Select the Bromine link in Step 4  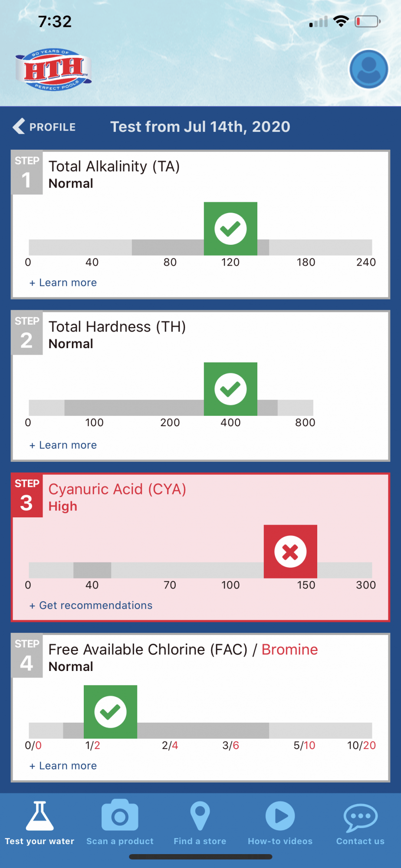(289, 650)
